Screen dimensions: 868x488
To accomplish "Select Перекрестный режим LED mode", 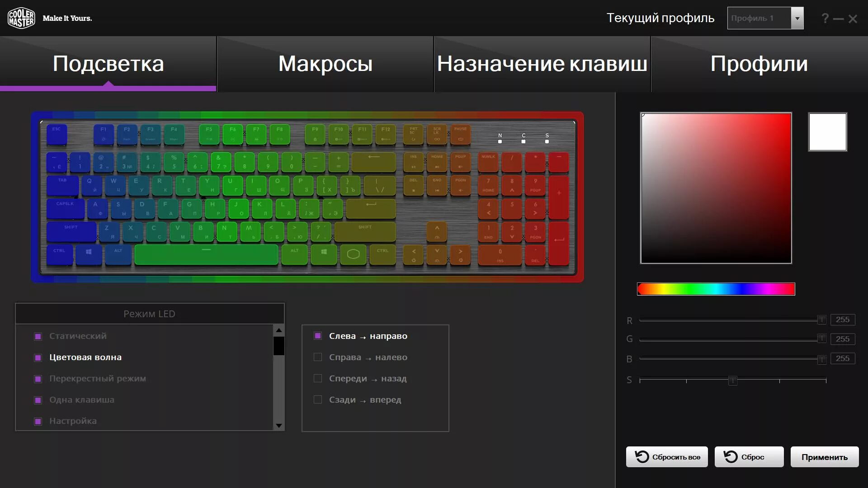I will 97,379.
